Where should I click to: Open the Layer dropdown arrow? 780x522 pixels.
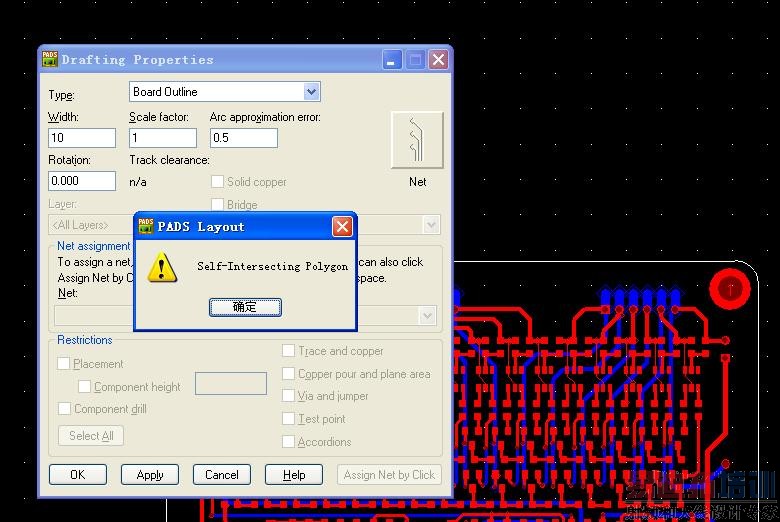(x=431, y=225)
